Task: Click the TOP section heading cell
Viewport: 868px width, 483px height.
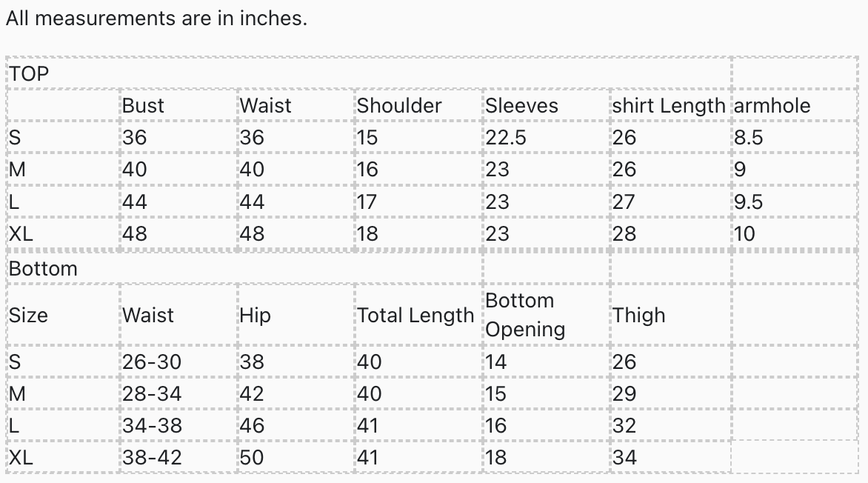Action: tap(29, 73)
